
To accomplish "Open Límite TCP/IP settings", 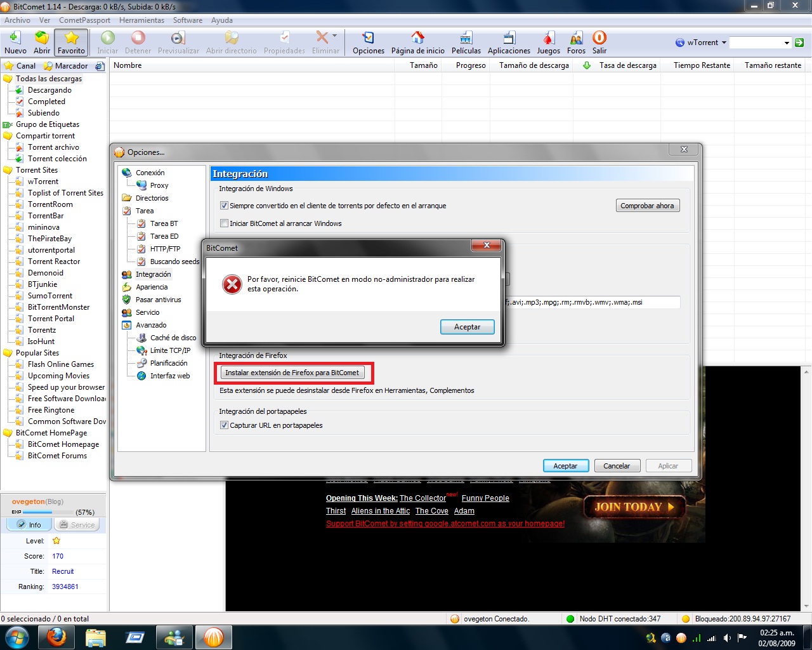I will (x=170, y=350).
